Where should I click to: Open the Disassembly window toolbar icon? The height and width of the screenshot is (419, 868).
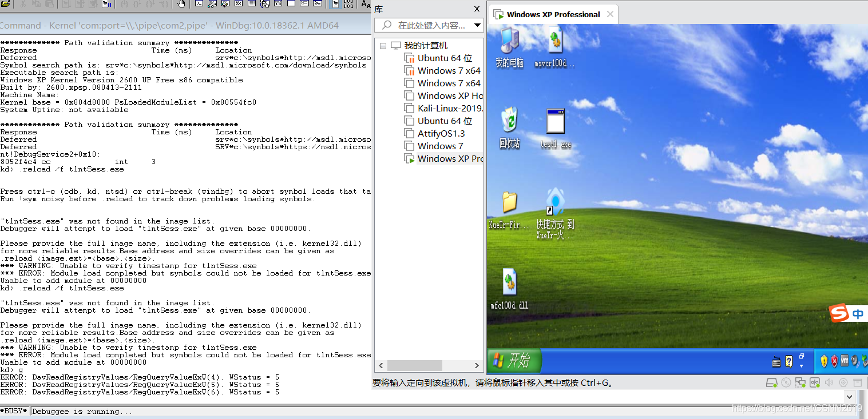[x=278, y=4]
